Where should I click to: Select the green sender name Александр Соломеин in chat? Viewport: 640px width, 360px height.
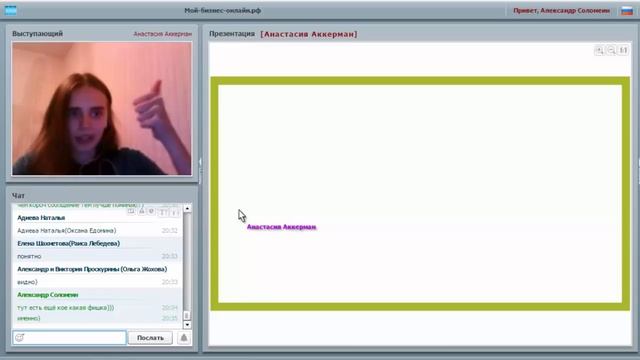[x=47, y=295]
